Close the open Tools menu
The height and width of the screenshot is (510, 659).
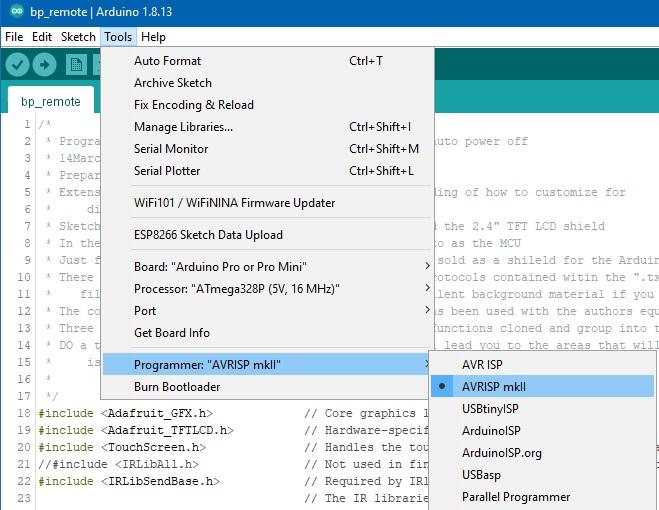click(x=118, y=37)
